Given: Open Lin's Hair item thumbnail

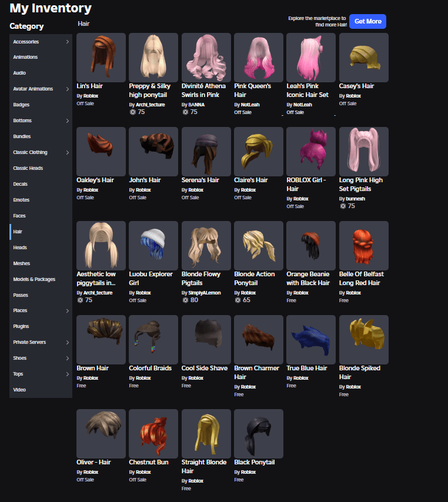Looking at the screenshot, I should click(x=101, y=57).
